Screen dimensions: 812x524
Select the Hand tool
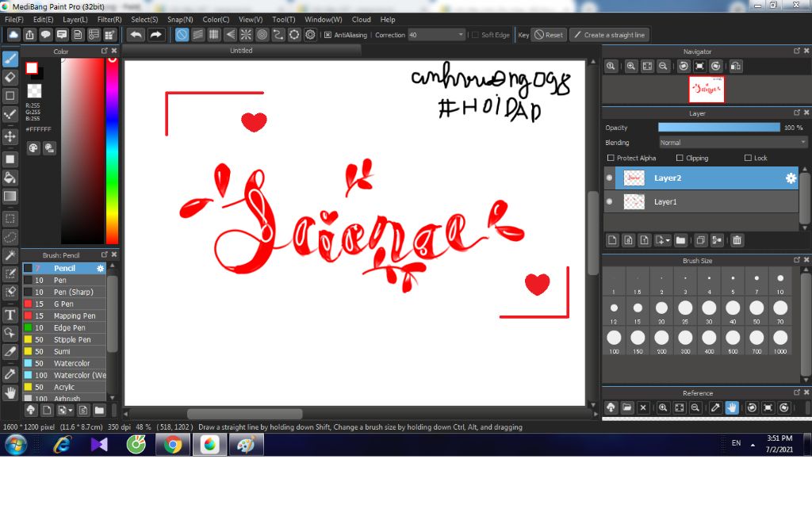(10, 392)
